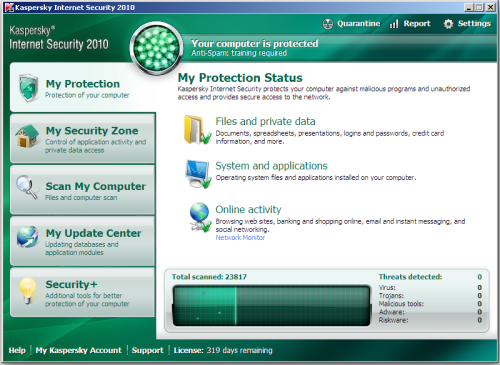Viewport: 500px width, 365px height.
Task: Switch to My Update Center tab
Action: coord(83,241)
